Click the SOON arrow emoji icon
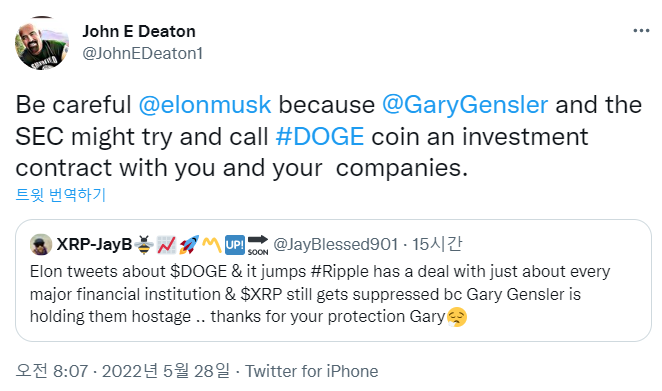This screenshot has height=391, width=662. point(258,245)
